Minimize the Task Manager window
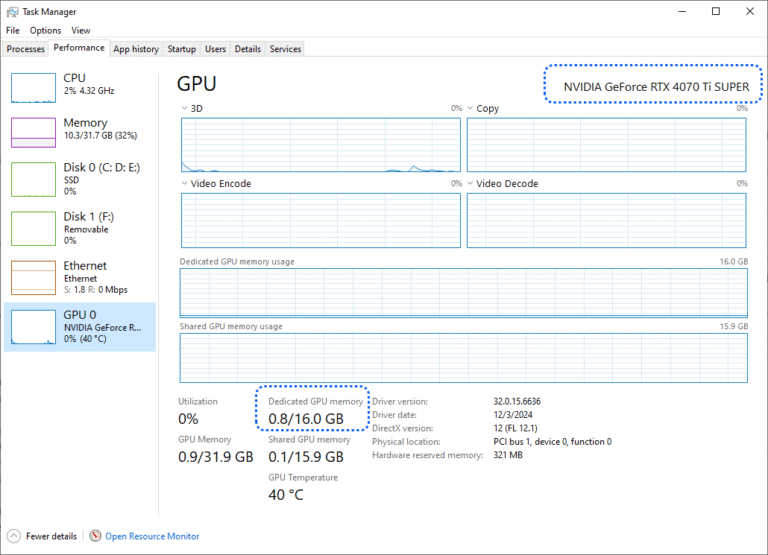768x555 pixels. 682,11
